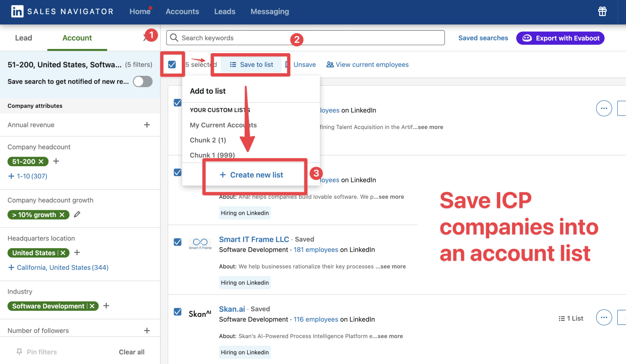Click the View current employees people icon
This screenshot has height=364, width=626.
tap(330, 64)
